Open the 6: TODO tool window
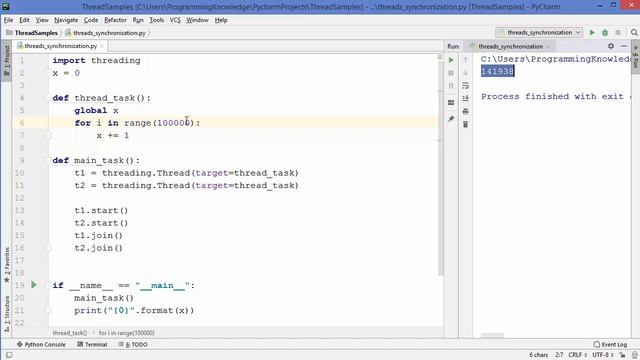 (133, 344)
